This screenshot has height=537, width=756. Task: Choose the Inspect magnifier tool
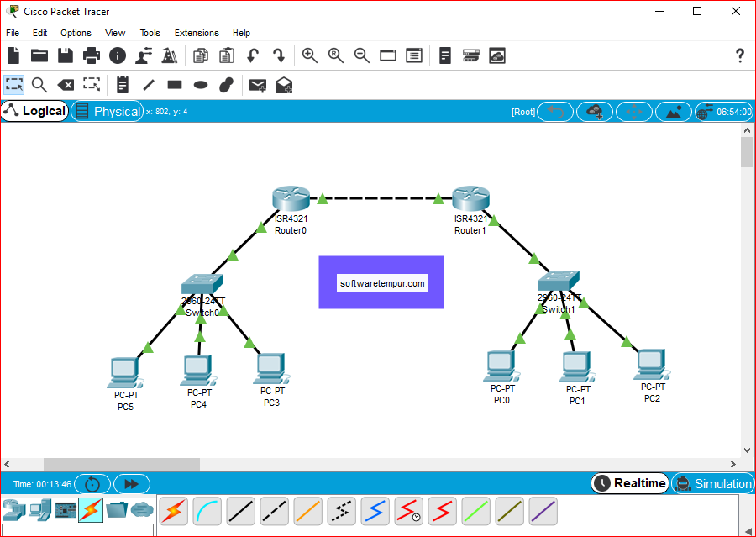[39, 85]
